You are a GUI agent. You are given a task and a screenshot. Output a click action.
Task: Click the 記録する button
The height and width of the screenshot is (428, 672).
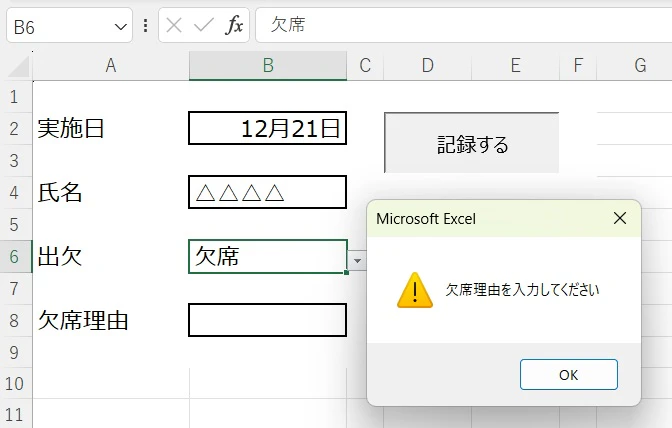click(x=471, y=143)
